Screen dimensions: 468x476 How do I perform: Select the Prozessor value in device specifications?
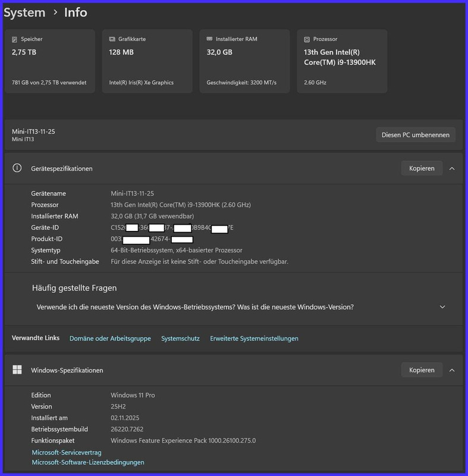click(x=181, y=205)
